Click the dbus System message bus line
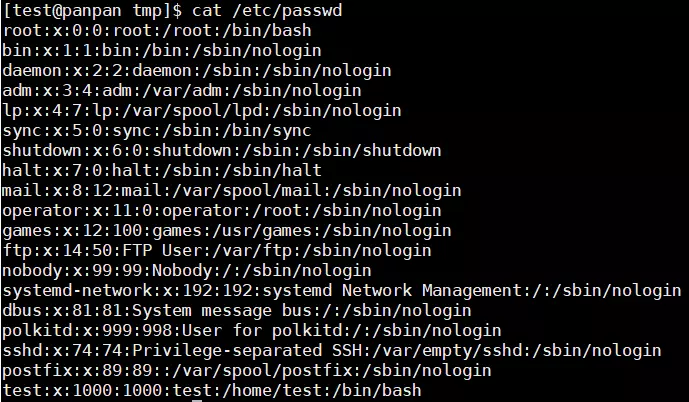 click(x=237, y=311)
